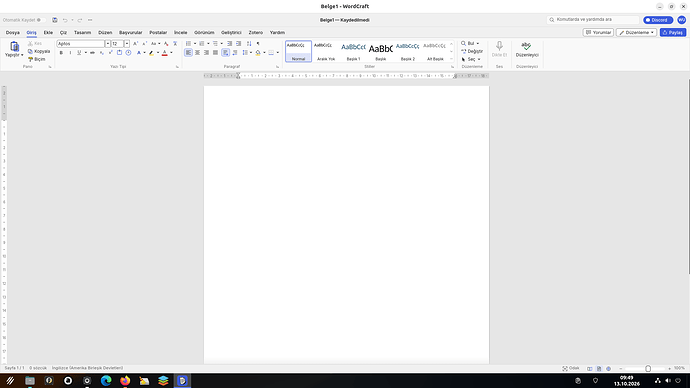Toggle Bold formatting button

point(61,53)
